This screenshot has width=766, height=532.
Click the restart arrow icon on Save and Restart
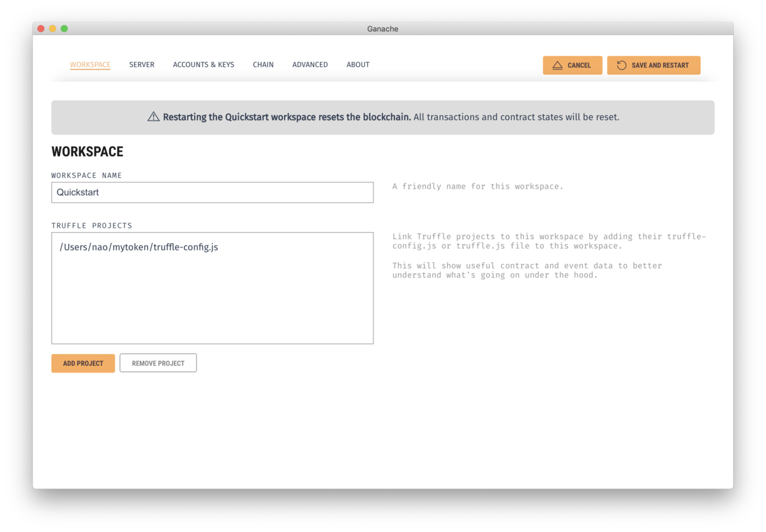click(621, 65)
